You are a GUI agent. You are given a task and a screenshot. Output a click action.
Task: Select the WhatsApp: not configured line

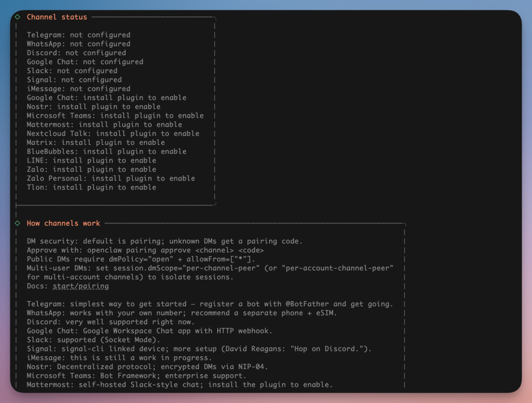78,44
